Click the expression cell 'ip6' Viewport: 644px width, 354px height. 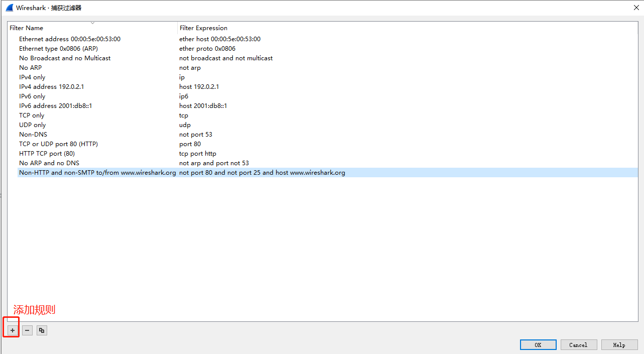click(184, 96)
